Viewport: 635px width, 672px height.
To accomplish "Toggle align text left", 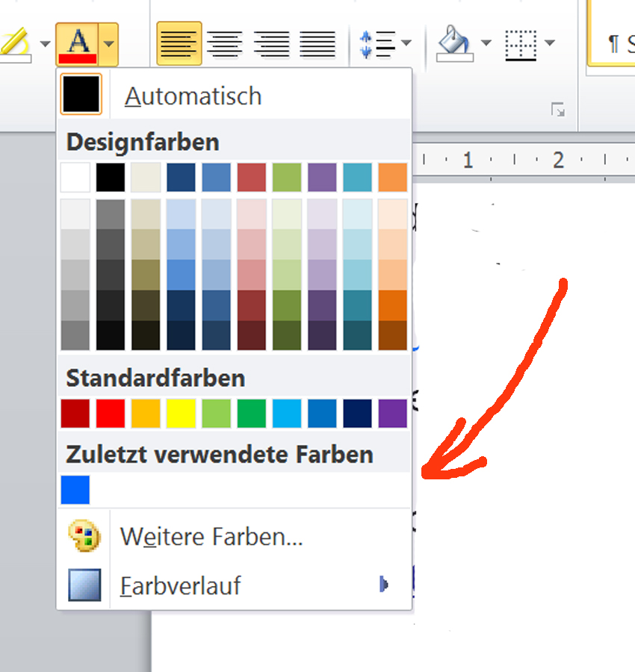I will [x=179, y=43].
